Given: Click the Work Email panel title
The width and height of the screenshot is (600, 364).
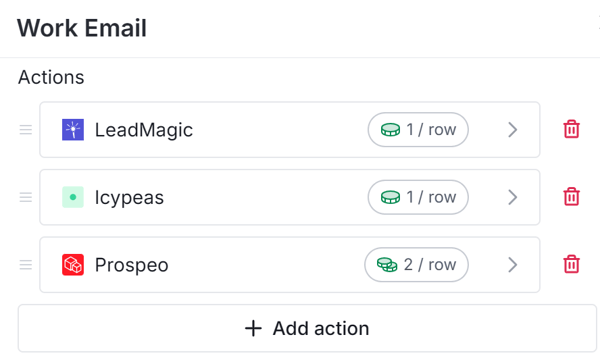Looking at the screenshot, I should [x=82, y=28].
